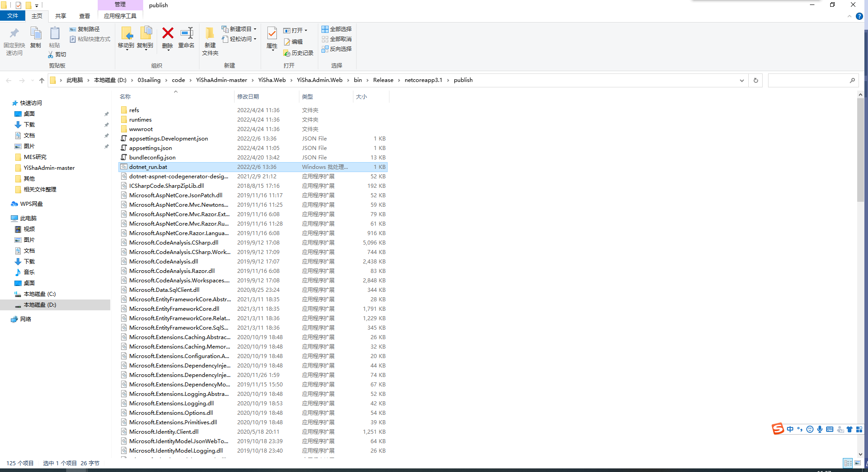The height and width of the screenshot is (472, 868).
Task: Click the History icon
Action: (x=287, y=53)
